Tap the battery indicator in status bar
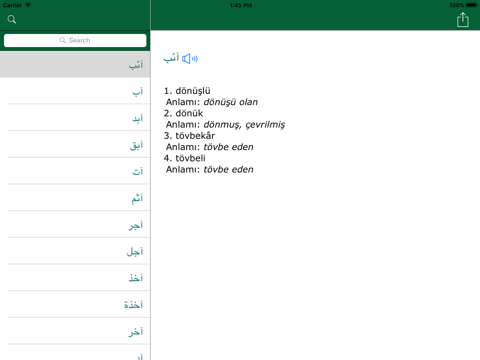Screen dimensions: 480x360 (x=472, y=5)
